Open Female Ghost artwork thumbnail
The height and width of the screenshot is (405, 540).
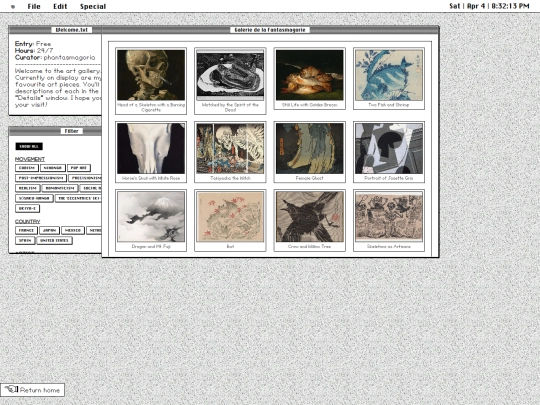[310, 152]
